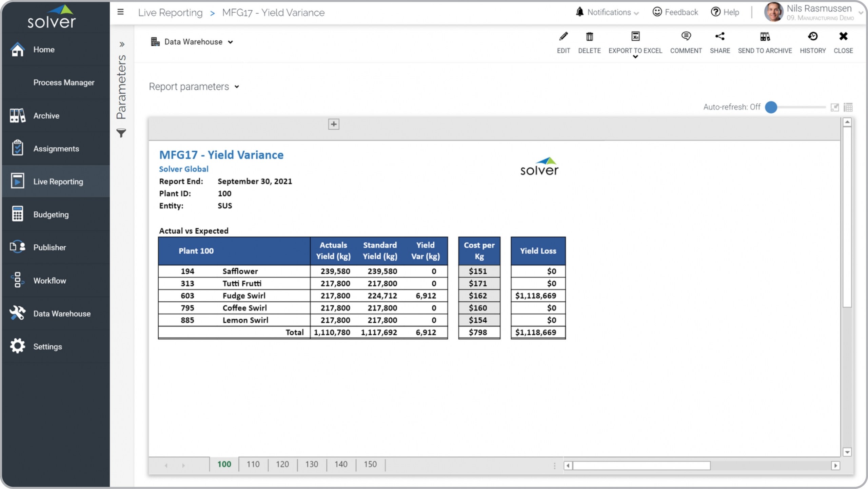868x489 pixels.
Task: Expand the Report parameters section
Action: coord(194,87)
